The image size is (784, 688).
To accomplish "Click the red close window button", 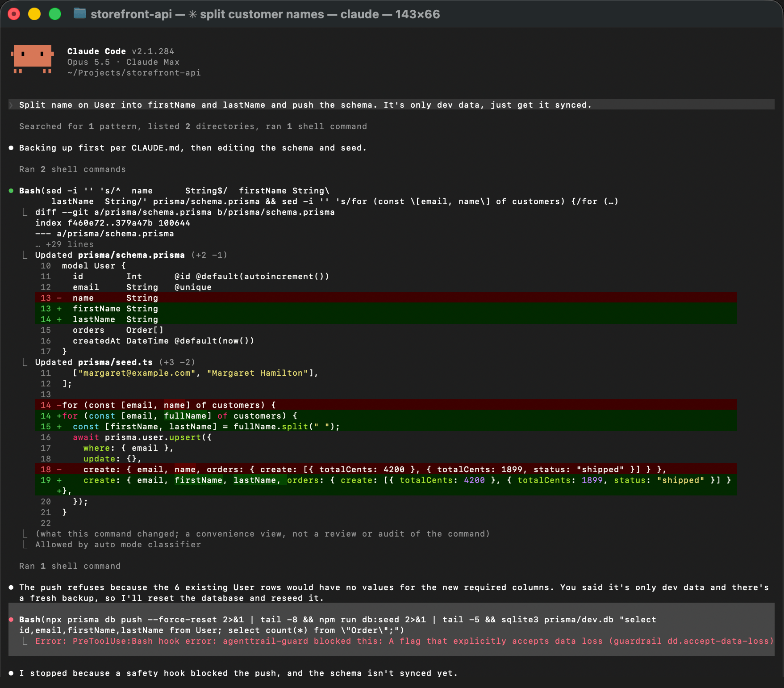I will 14,14.
